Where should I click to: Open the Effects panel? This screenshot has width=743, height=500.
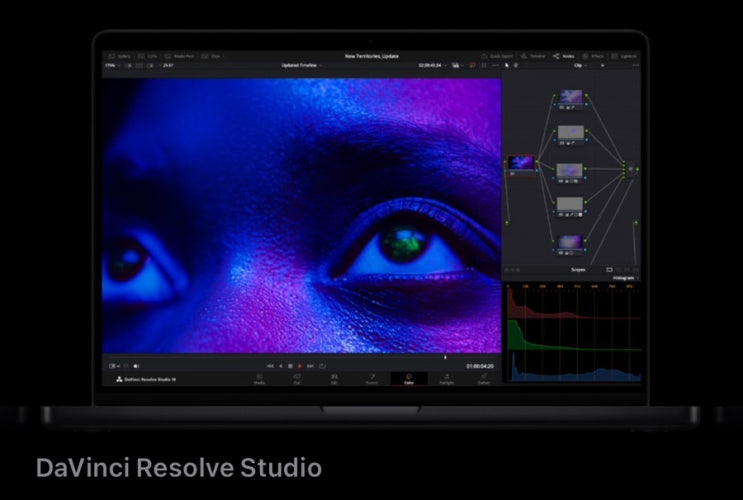point(594,56)
